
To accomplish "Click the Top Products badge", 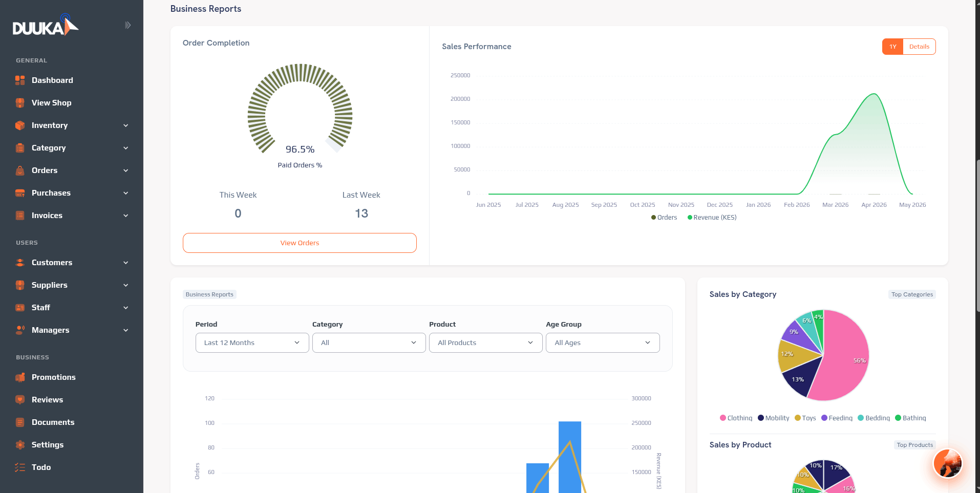I will [914, 445].
